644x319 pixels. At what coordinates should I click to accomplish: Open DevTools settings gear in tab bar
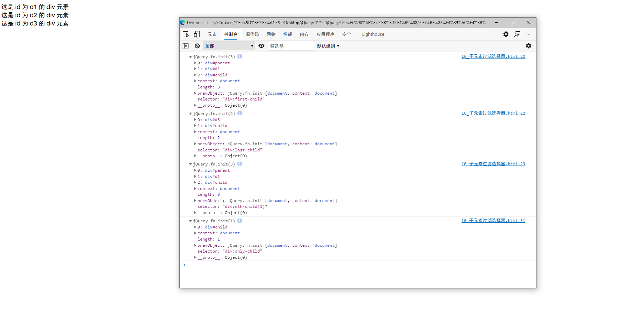point(506,34)
